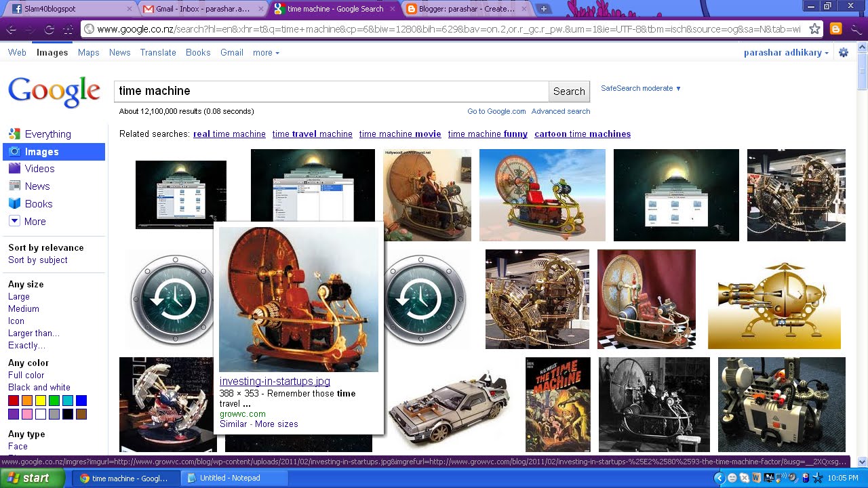This screenshot has height=488, width=868.
Task: Open a new browser tab
Action: 544,9
